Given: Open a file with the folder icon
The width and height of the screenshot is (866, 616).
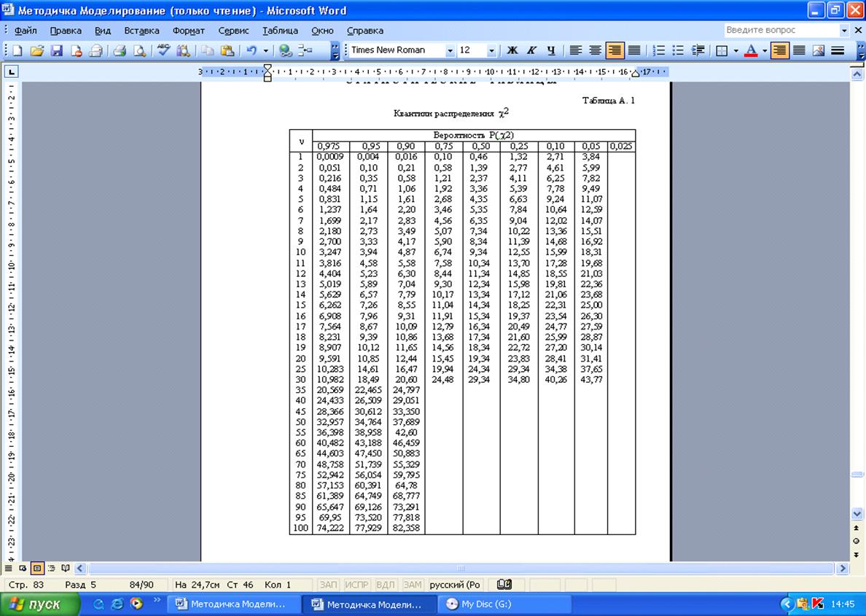Looking at the screenshot, I should pyautogui.click(x=36, y=51).
